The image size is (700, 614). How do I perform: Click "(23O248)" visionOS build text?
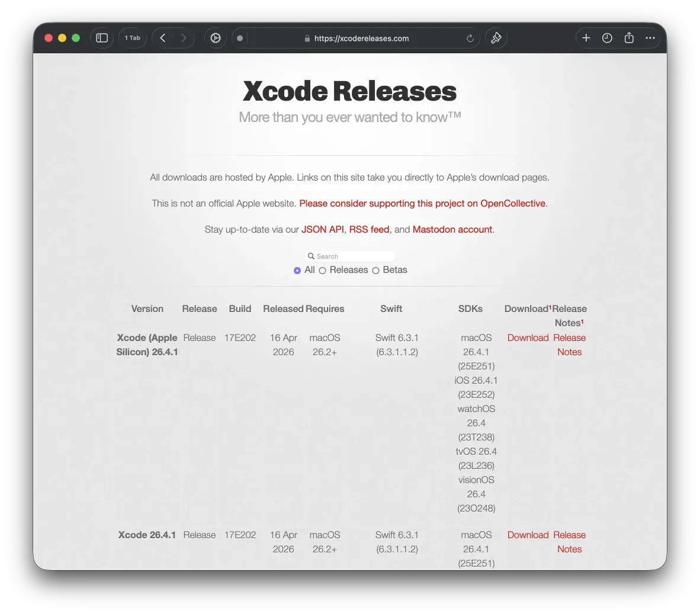point(476,508)
